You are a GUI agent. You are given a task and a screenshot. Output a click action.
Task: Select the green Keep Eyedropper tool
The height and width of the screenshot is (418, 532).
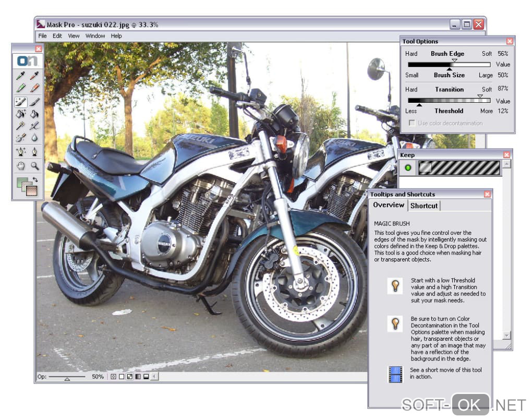pyautogui.click(x=21, y=75)
